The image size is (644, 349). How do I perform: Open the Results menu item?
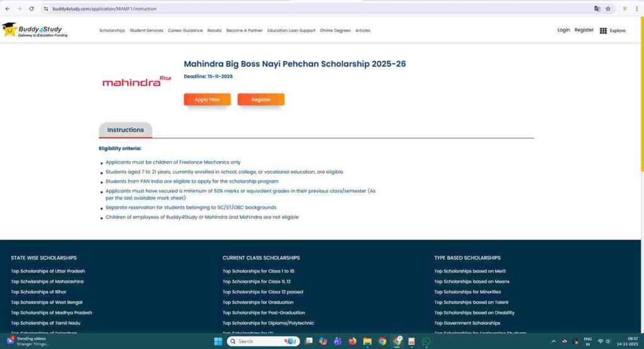214,30
